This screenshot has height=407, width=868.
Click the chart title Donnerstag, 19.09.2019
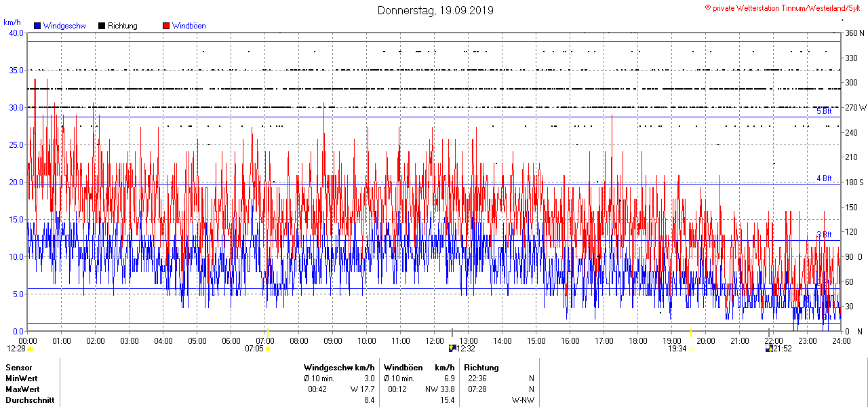(435, 10)
